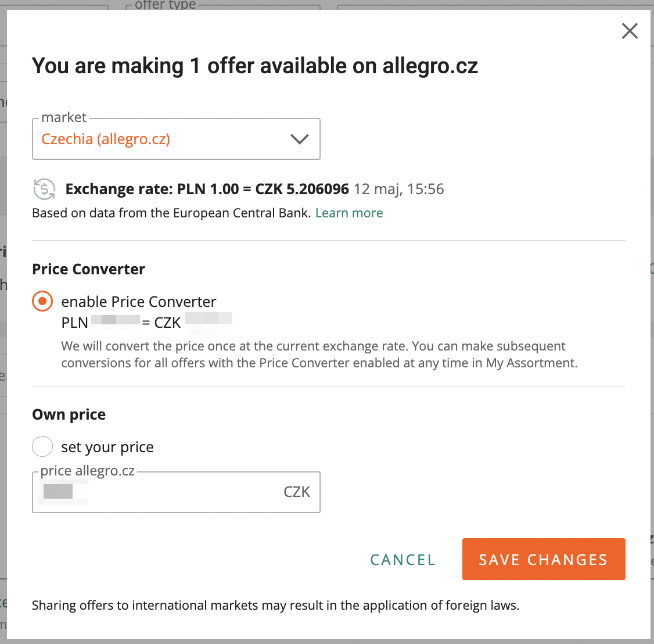Click the blurred CZK converted value
654x644 pixels.
click(x=208, y=322)
